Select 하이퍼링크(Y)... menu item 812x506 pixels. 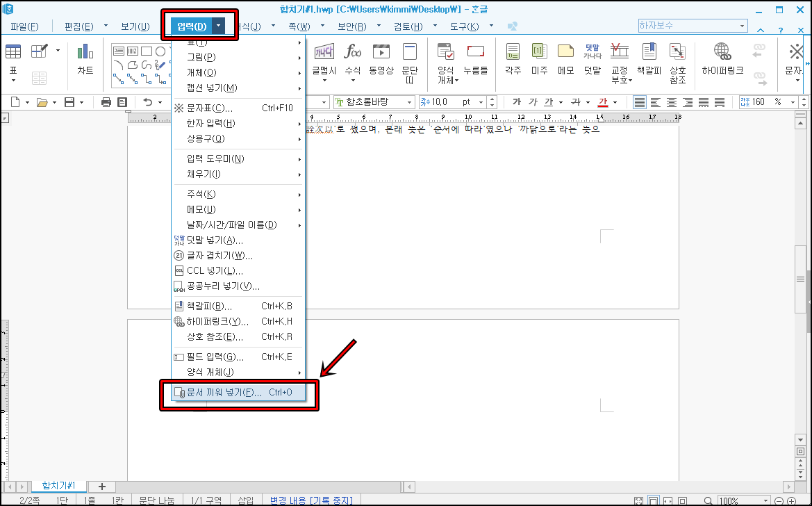pos(239,321)
